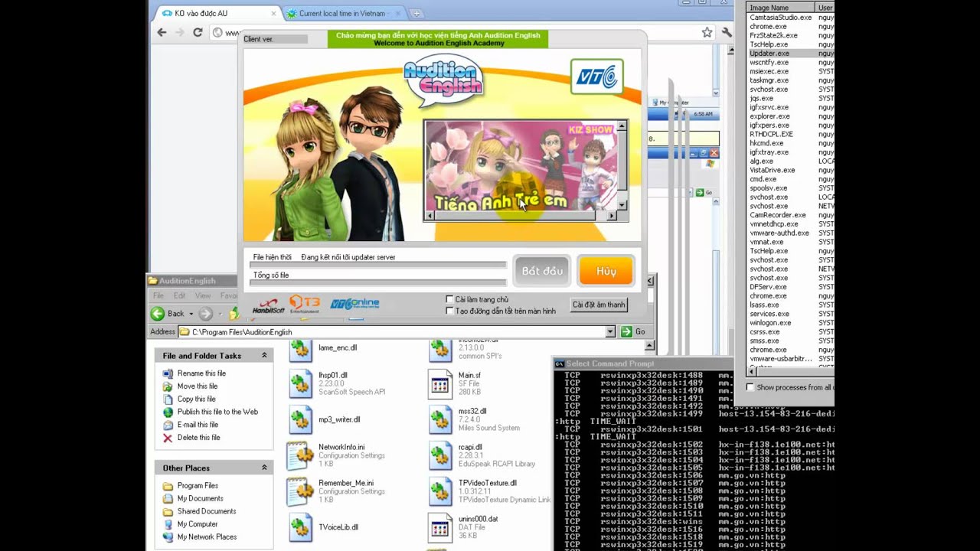Click 'Move this file' link
Viewport: 980px width, 551px height.
(198, 386)
